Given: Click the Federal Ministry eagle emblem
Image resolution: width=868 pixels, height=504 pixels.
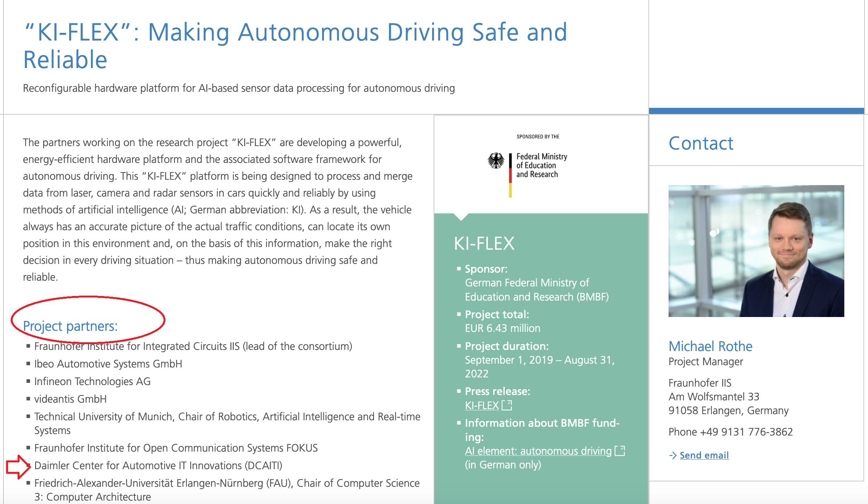Looking at the screenshot, I should tap(496, 161).
